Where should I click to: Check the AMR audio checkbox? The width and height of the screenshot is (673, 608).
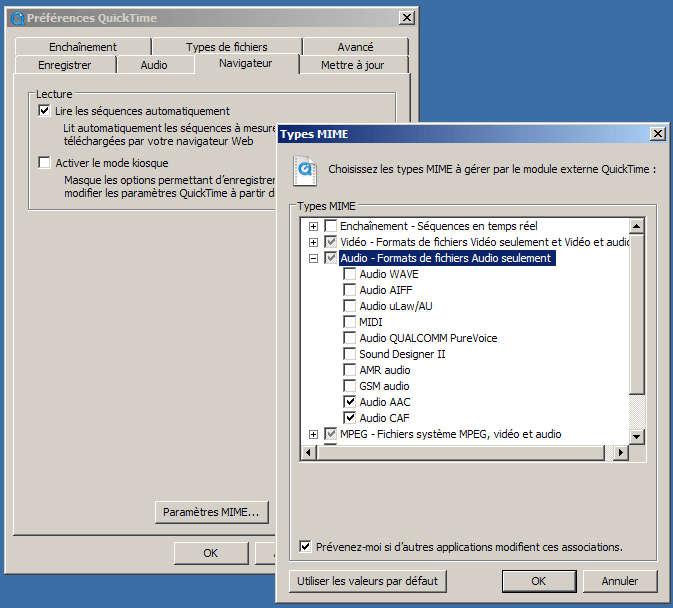[350, 370]
